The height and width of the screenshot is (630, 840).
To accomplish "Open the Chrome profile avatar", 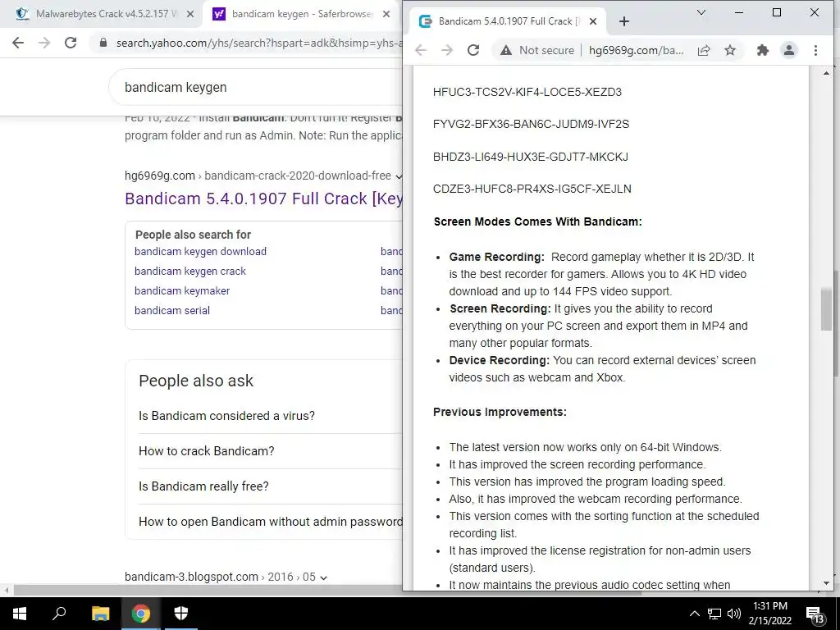I will pyautogui.click(x=788, y=50).
